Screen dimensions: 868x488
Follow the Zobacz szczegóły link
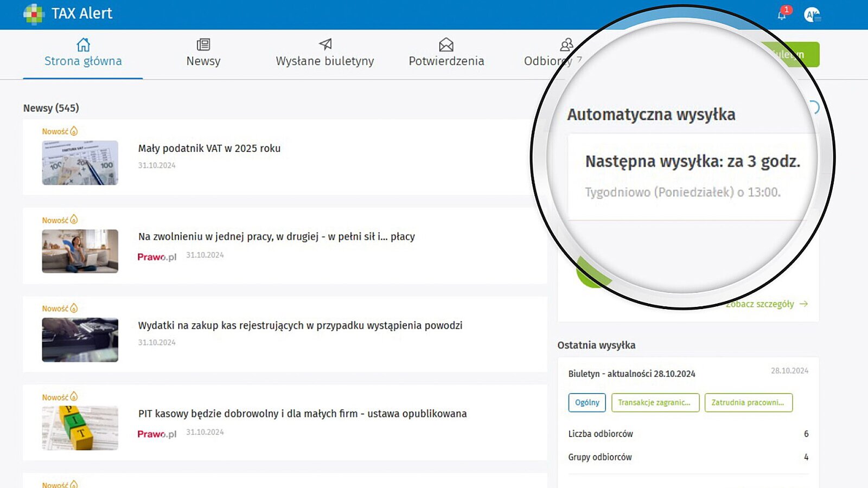point(766,304)
